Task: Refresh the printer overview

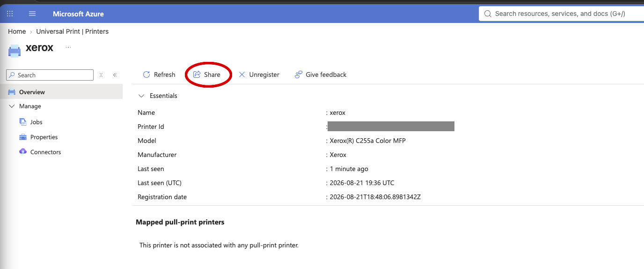Action: 159,75
